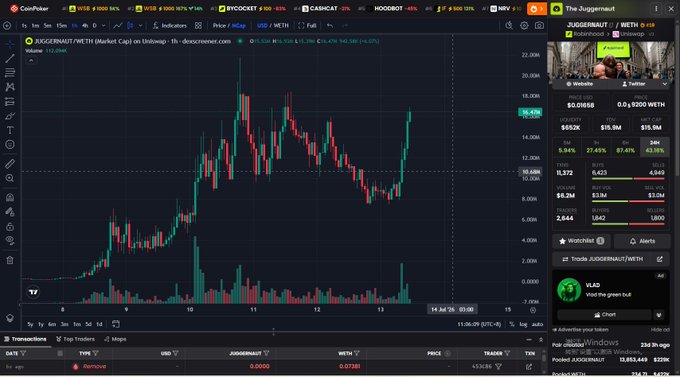Open the candle chart type dropdown

(x=141, y=26)
